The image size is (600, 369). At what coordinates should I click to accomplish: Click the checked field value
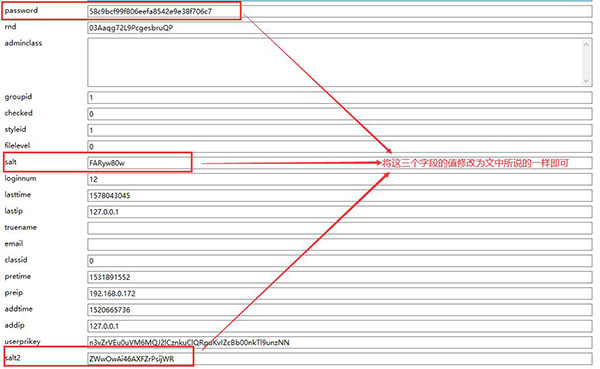[x=340, y=114]
